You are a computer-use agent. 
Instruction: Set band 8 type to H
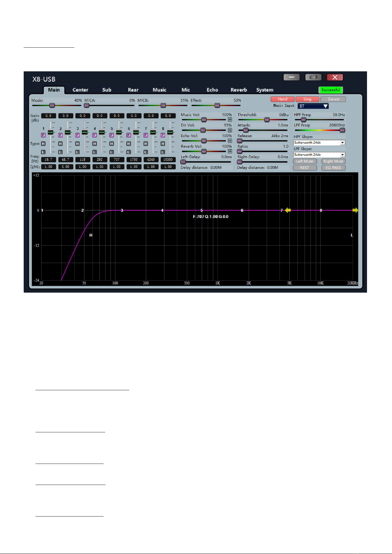pyautogui.click(x=163, y=144)
